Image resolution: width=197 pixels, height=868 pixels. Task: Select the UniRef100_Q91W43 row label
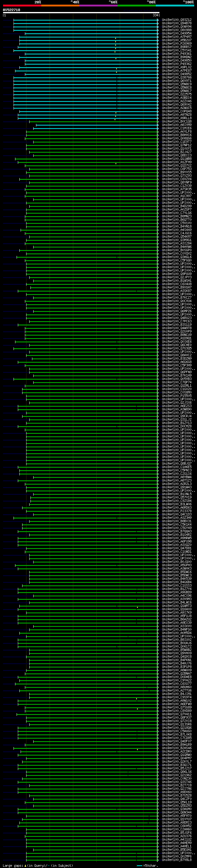point(177,487)
